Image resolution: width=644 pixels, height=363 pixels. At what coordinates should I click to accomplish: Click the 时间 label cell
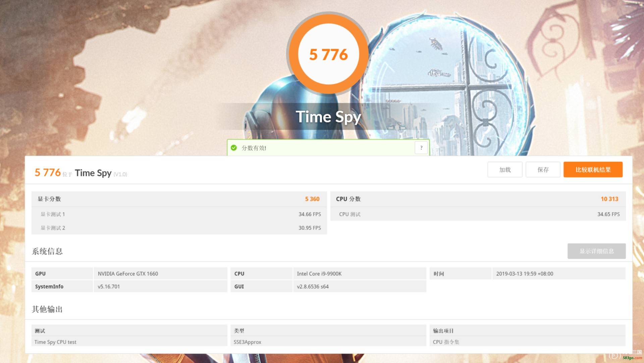point(461,274)
